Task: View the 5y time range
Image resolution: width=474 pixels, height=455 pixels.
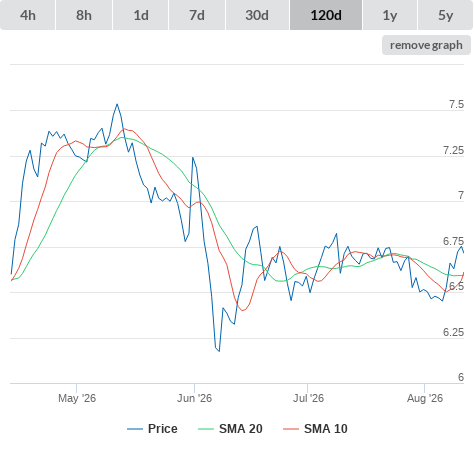Action: pyautogui.click(x=445, y=15)
